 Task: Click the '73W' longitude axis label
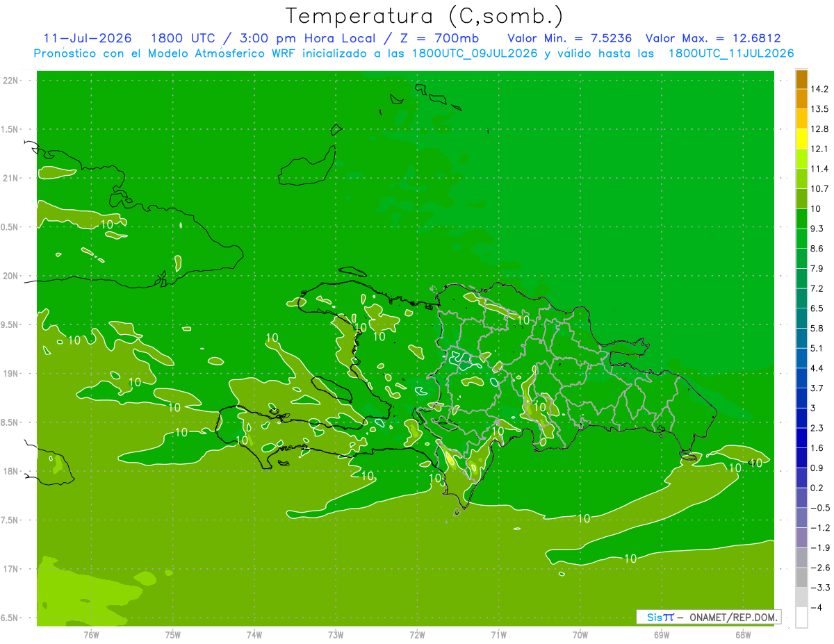336,635
